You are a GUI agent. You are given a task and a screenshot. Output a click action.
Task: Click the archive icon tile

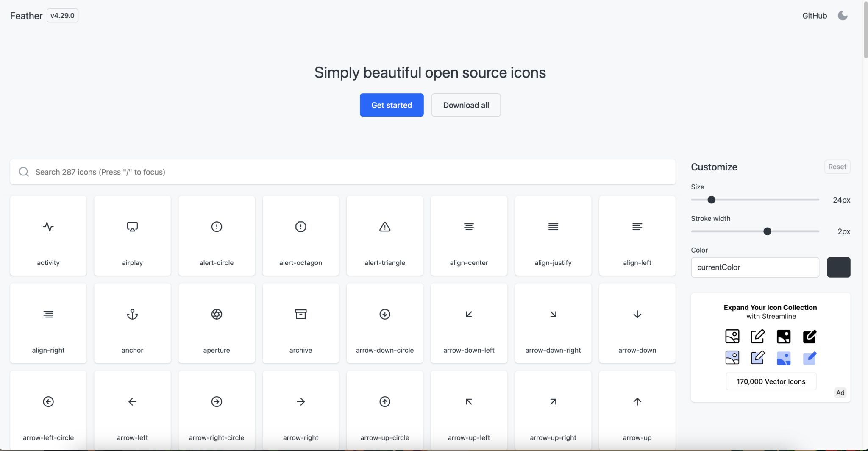pos(300,323)
